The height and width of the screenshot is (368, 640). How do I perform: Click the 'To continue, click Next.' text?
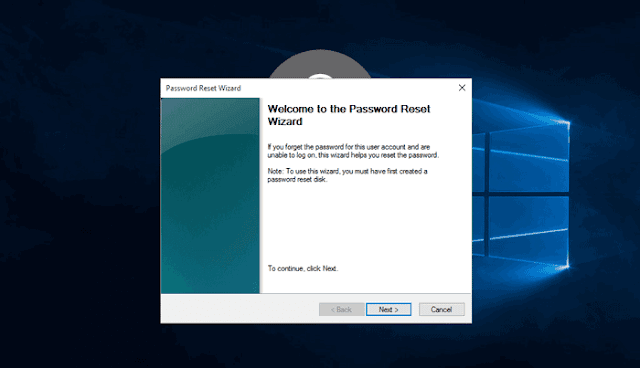(x=303, y=268)
